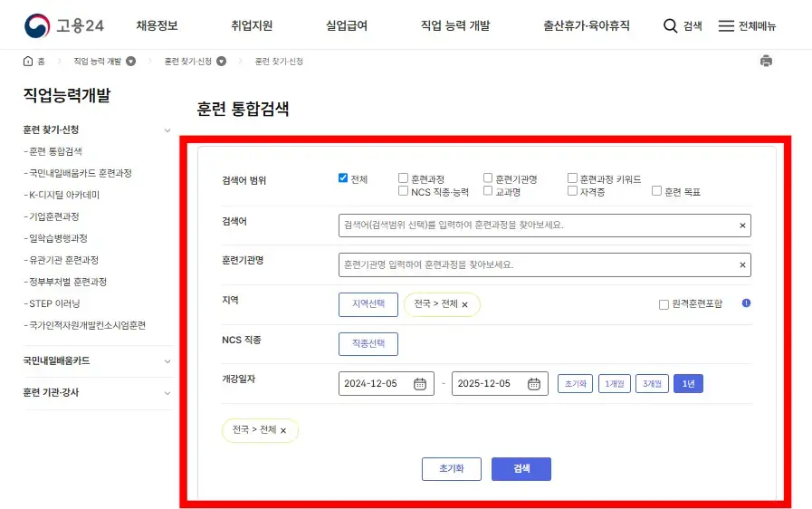The width and height of the screenshot is (812, 509).
Task: Click the last breadcrumb 훈련 찾기·신청 text
Action: (279, 62)
